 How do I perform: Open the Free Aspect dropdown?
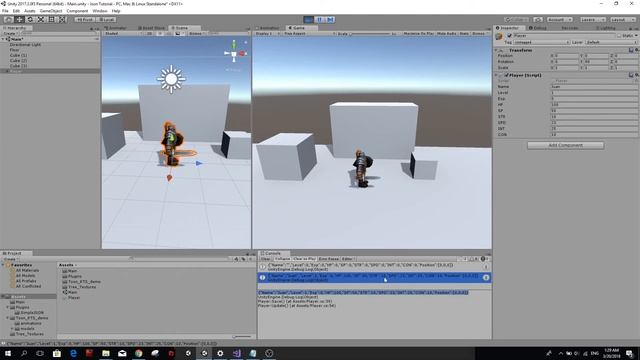click(309, 33)
